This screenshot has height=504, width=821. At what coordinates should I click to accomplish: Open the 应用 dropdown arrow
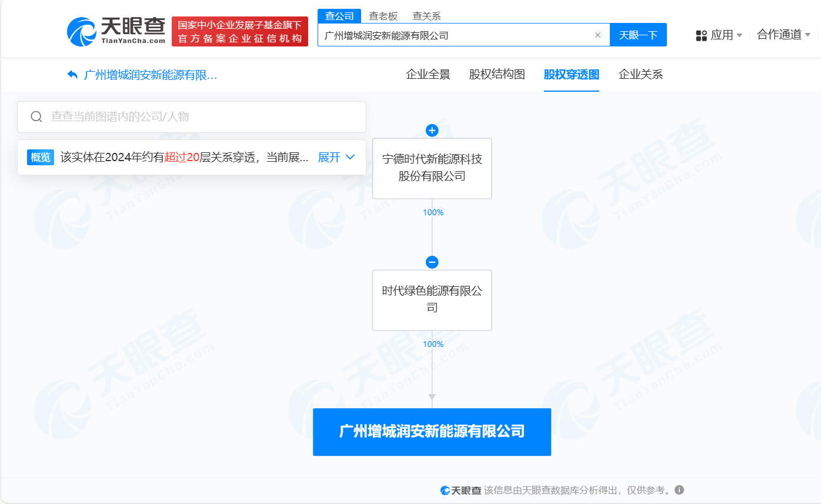(x=740, y=35)
